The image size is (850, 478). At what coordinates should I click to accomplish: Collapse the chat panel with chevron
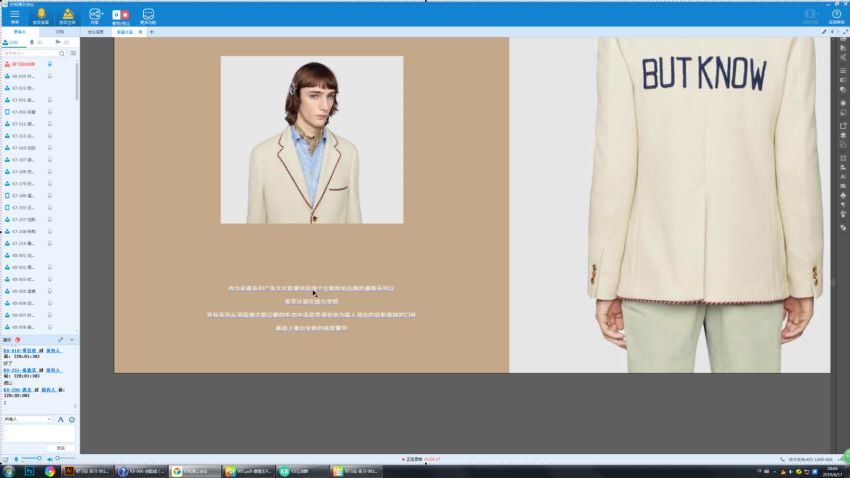click(x=72, y=340)
